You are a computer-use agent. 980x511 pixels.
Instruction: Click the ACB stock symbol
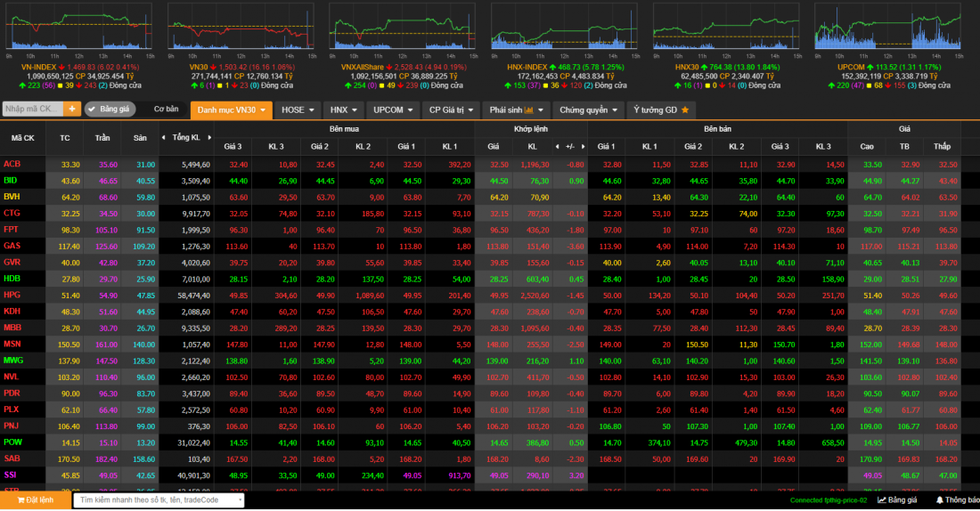[12, 164]
